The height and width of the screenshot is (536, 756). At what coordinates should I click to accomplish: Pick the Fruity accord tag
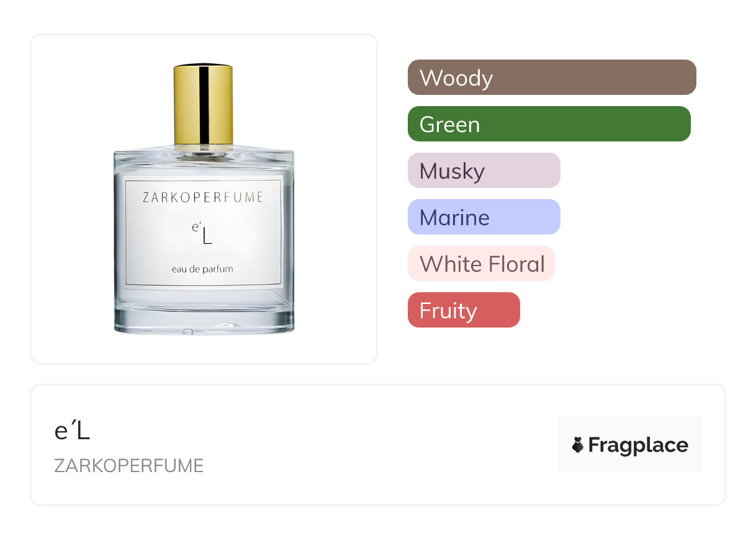[x=464, y=310]
